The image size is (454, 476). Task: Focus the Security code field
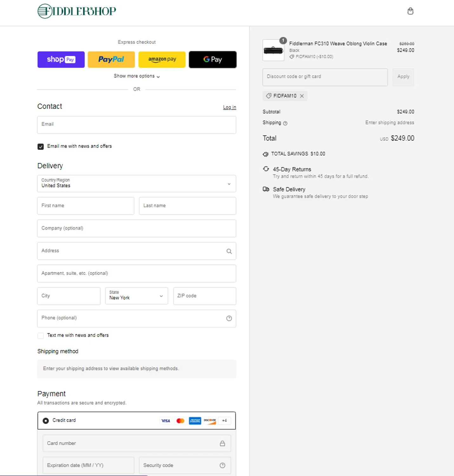point(185,465)
